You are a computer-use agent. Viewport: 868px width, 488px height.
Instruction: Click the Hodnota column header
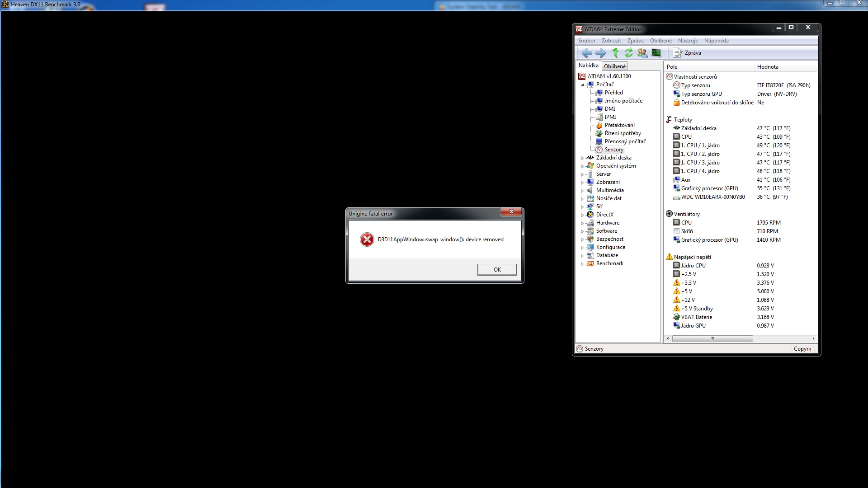(768, 67)
